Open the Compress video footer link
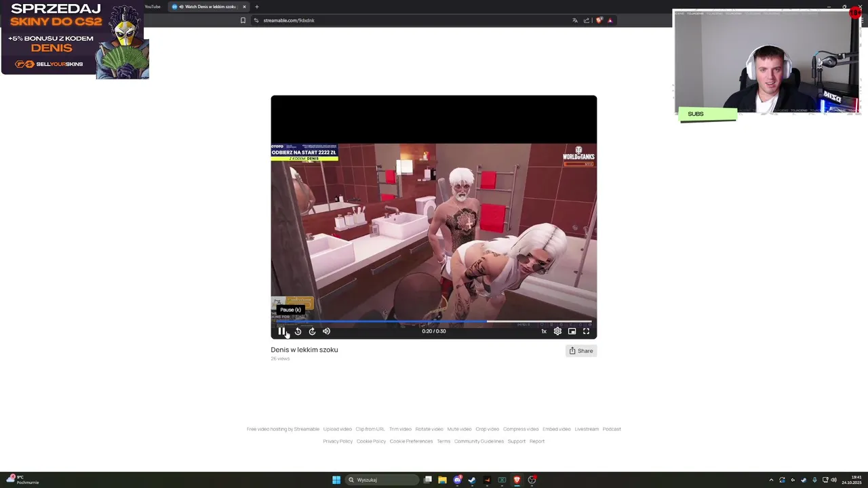Screen dimensions: 868x488 (521, 429)
